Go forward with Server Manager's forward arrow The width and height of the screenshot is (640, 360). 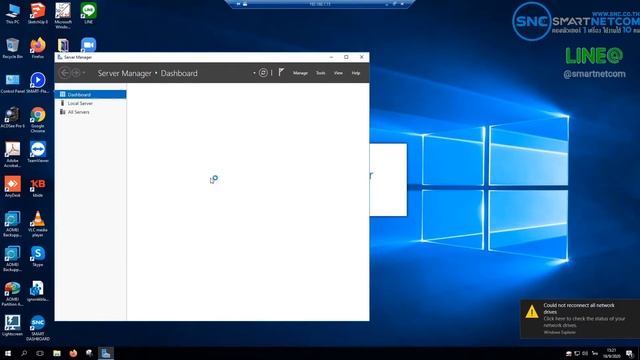[x=76, y=73]
